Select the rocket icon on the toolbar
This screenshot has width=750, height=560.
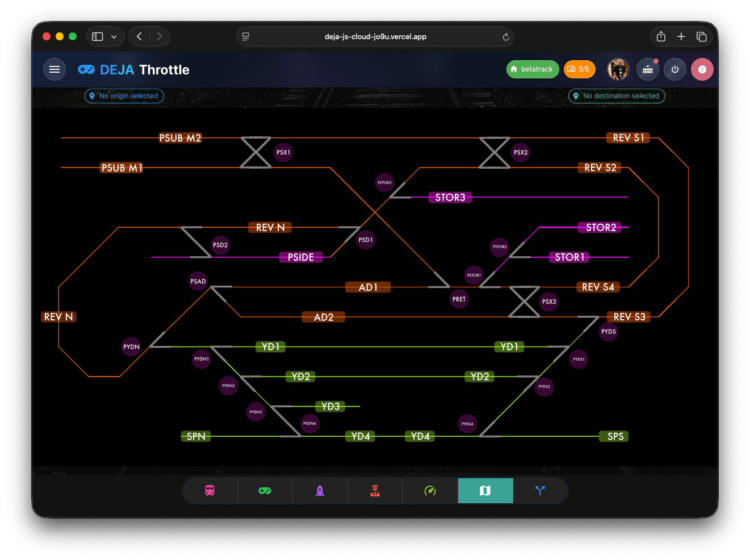(x=320, y=490)
